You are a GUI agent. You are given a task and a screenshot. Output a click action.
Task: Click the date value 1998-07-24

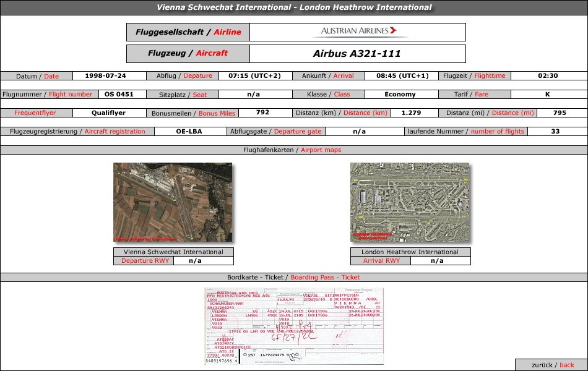pos(105,75)
